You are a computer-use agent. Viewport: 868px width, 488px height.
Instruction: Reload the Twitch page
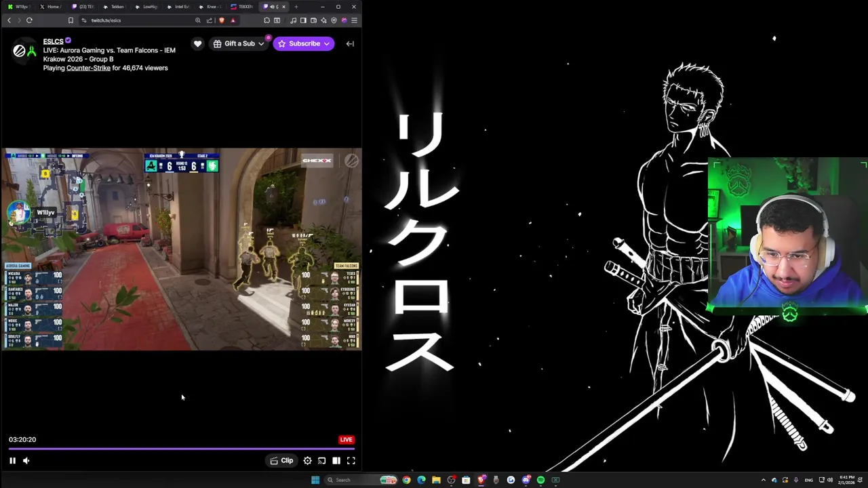(29, 20)
